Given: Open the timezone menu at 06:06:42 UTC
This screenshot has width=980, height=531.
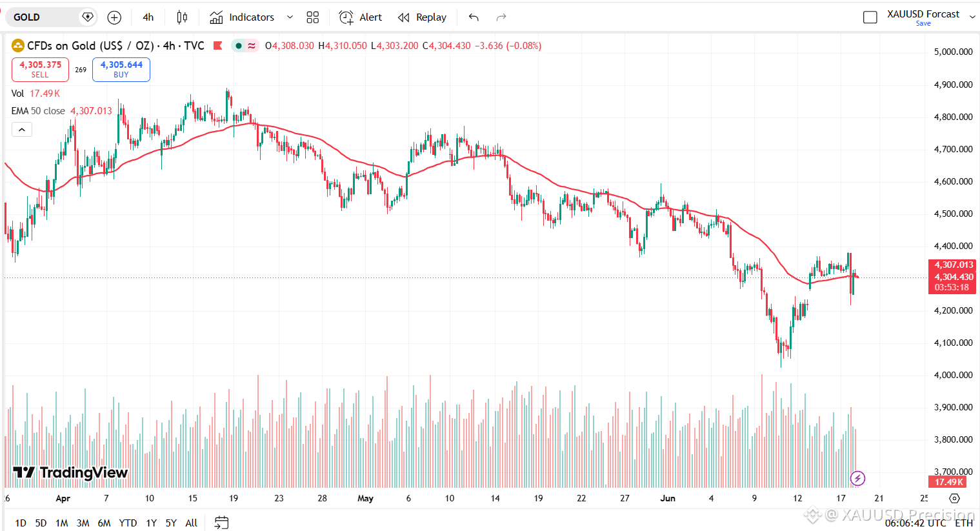Looking at the screenshot, I should pos(915,523).
